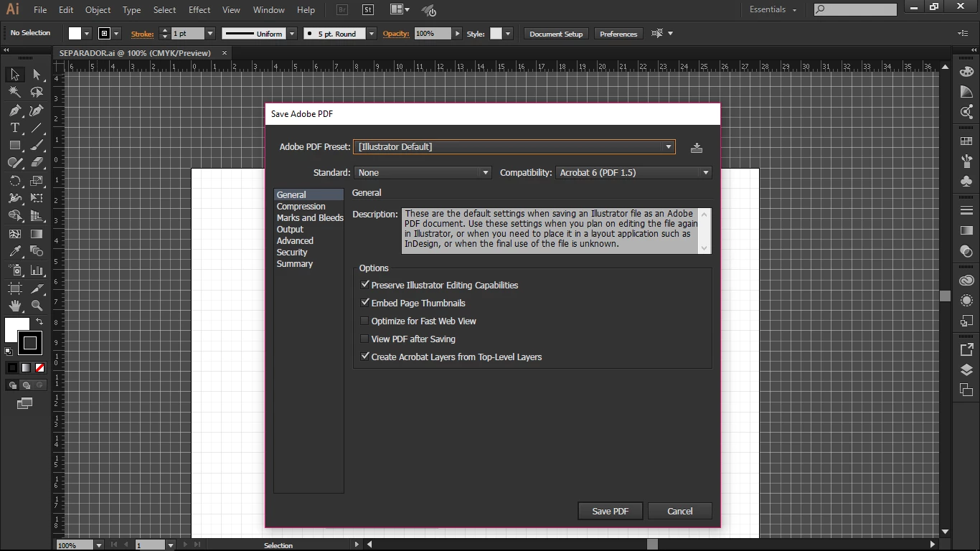Select the Rotate tool
The height and width of the screenshot is (551, 980).
[x=14, y=181]
